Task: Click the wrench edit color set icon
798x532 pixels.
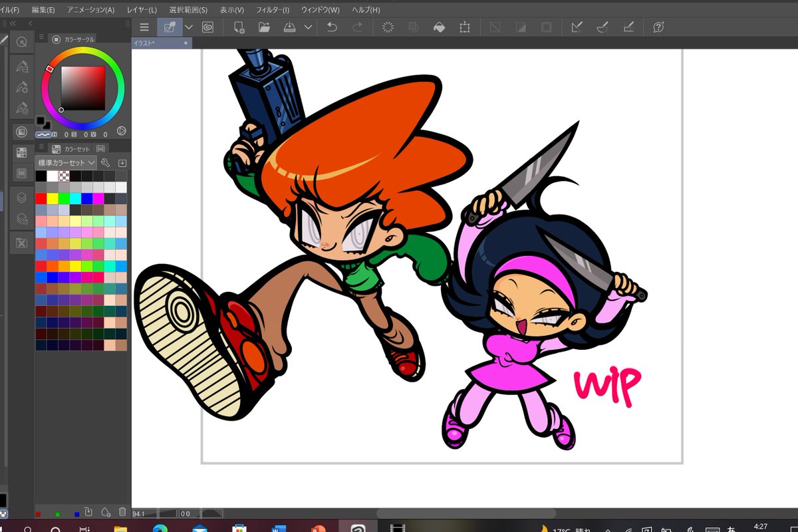Action: [105, 162]
